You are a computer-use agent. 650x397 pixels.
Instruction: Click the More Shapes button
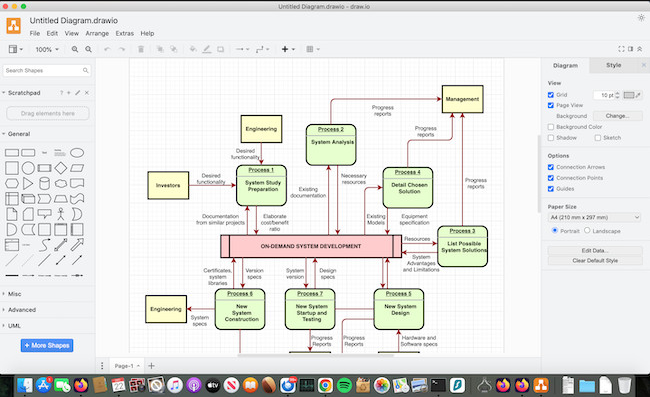click(x=47, y=345)
